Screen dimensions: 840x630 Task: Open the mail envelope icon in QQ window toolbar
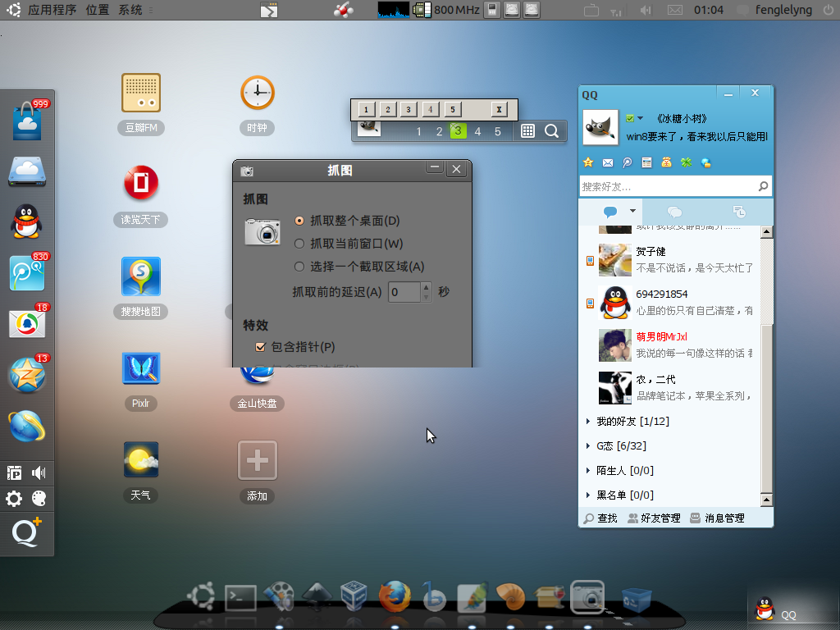(608, 162)
